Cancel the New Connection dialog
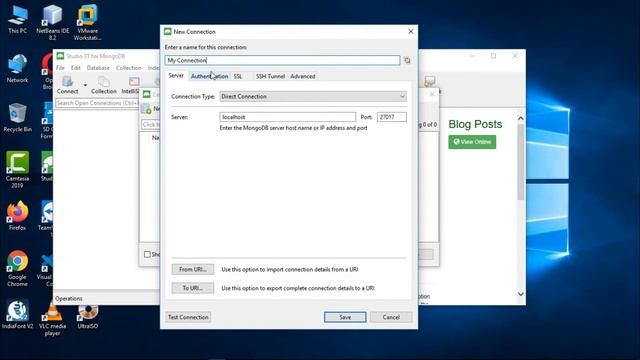 coord(391,317)
